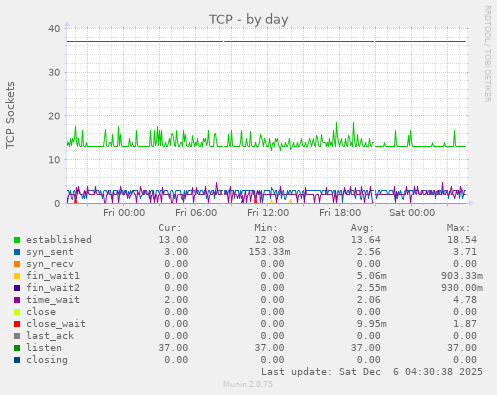The width and height of the screenshot is (497, 395).
Task: Click the last_ack gray legend swatch
Action: [x=17, y=336]
